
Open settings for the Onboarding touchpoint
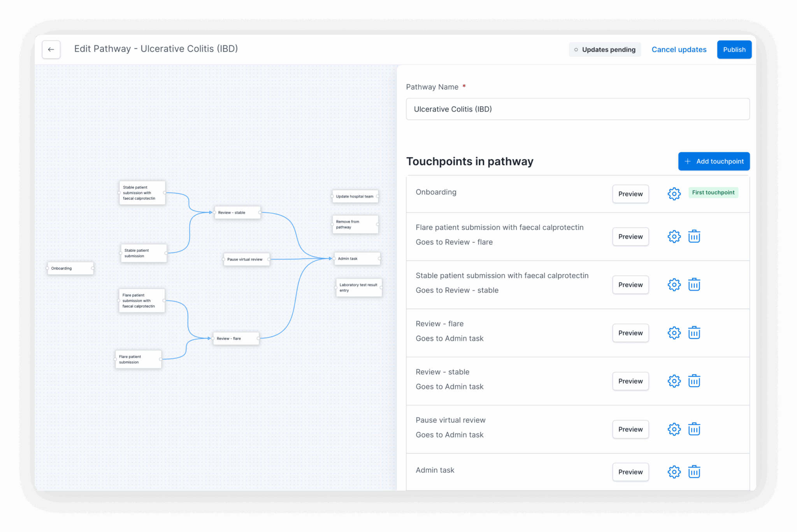(674, 194)
